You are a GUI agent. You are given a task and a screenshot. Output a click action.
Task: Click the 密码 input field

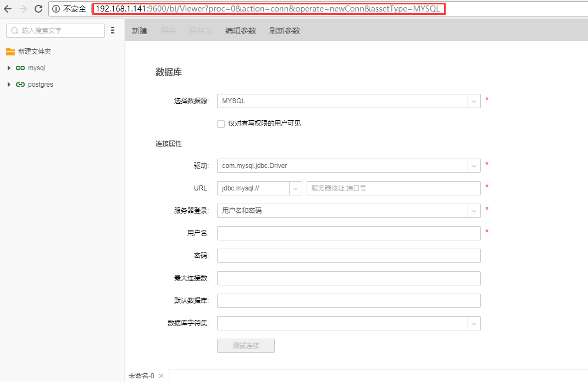coord(349,256)
